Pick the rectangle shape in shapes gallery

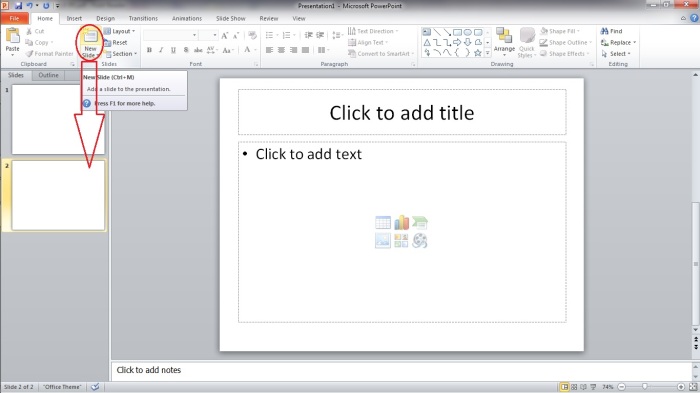[457, 32]
